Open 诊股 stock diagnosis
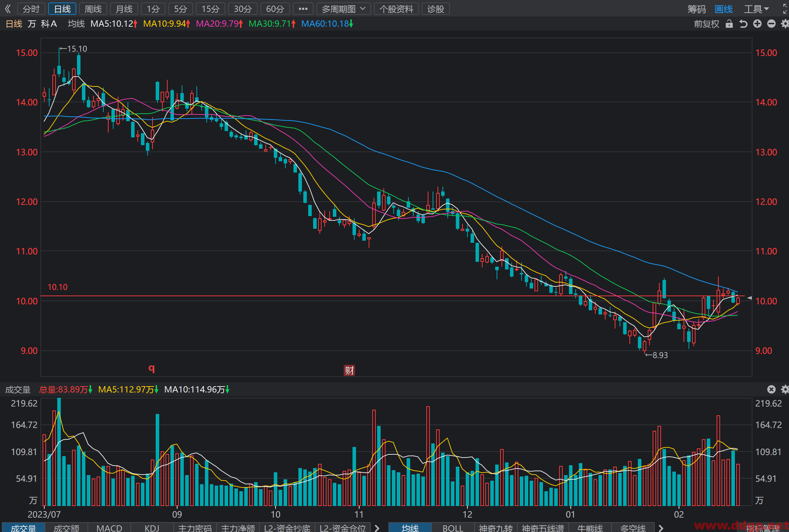This screenshot has width=789, height=532. pyautogui.click(x=436, y=9)
